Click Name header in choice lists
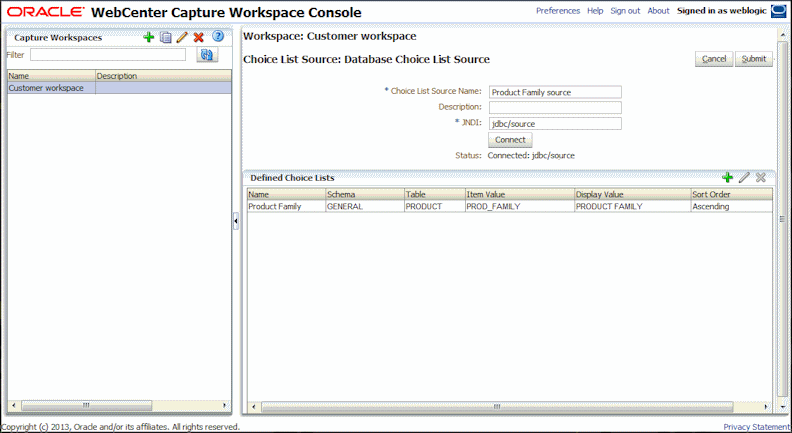This screenshot has height=433, width=792. (x=286, y=195)
